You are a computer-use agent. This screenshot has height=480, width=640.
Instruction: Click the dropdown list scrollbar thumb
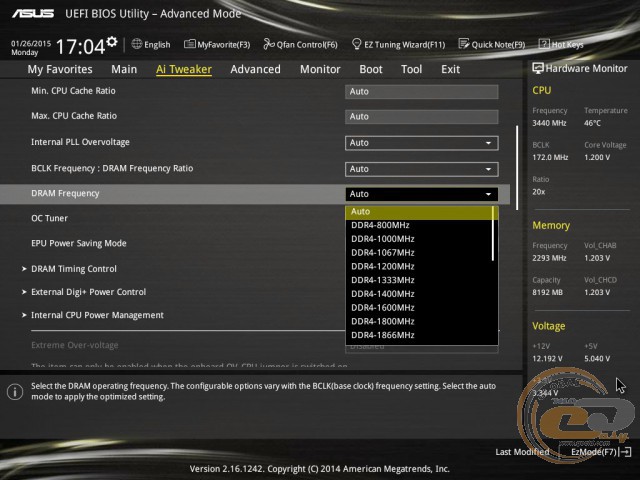(493, 233)
